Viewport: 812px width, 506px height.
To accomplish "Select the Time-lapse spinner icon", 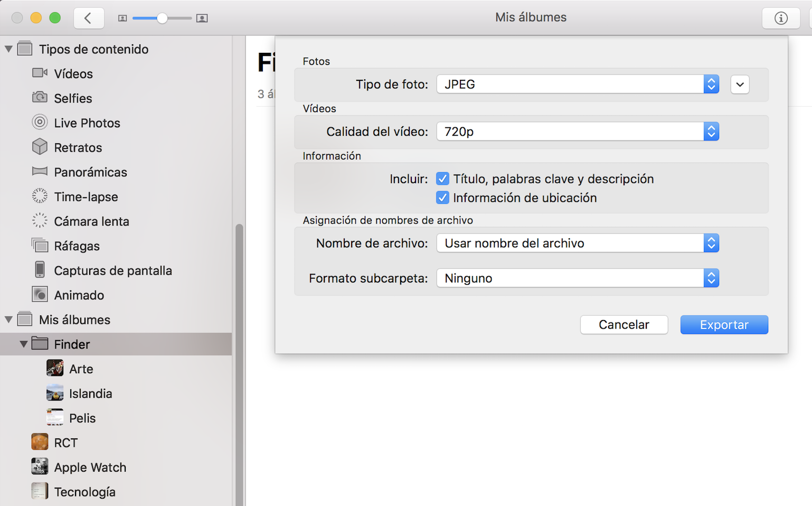I will (x=40, y=196).
